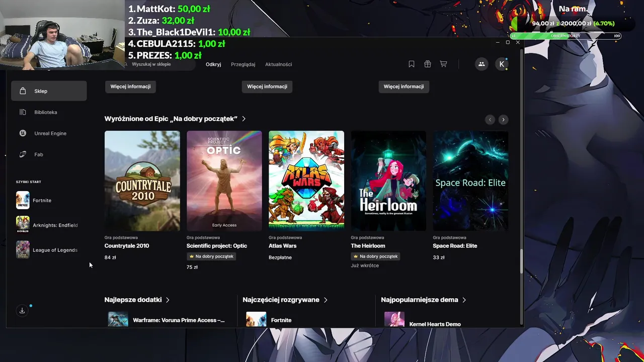Go to next carousel page arrow
The width and height of the screenshot is (644, 362).
point(503,119)
